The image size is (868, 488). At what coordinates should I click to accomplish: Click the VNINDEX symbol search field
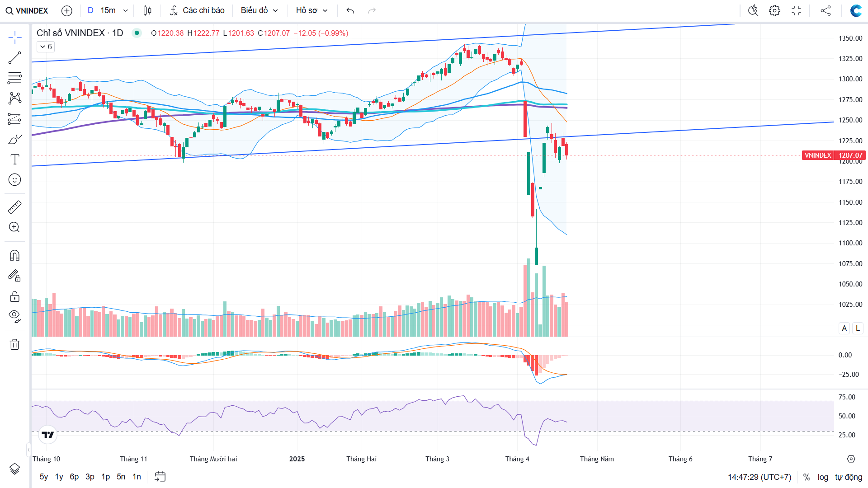[x=27, y=10]
